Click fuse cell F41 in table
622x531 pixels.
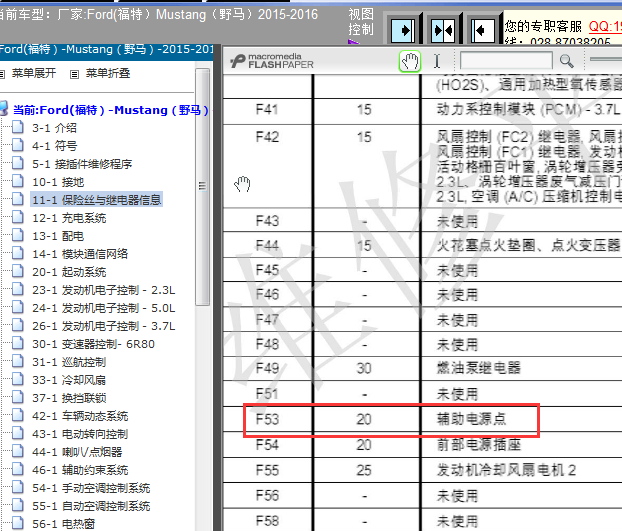coord(267,109)
